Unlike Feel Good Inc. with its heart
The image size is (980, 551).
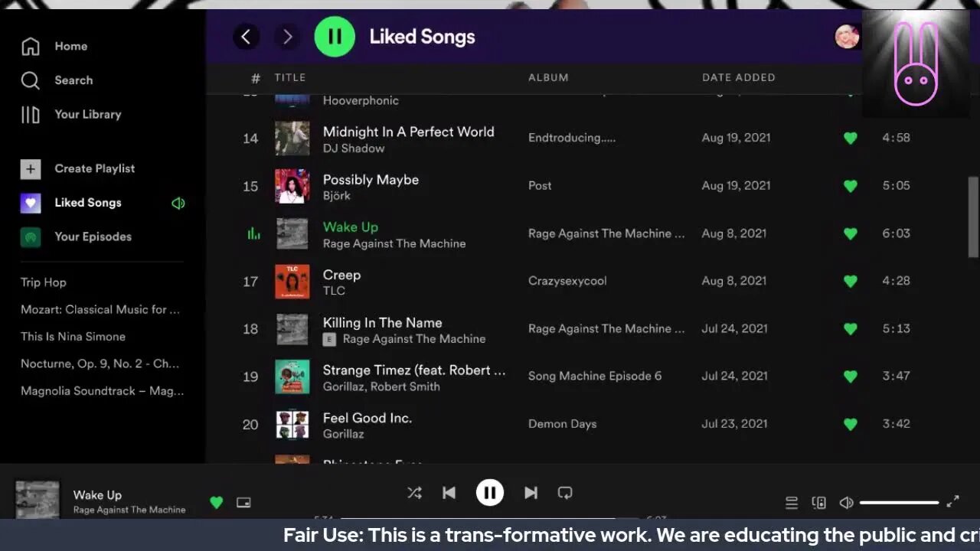[x=850, y=424]
